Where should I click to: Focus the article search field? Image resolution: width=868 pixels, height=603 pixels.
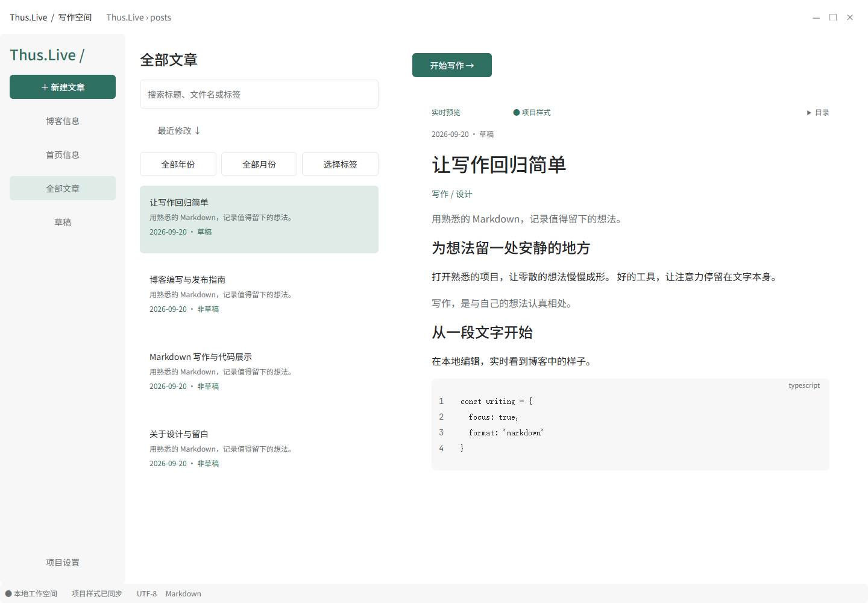point(259,94)
